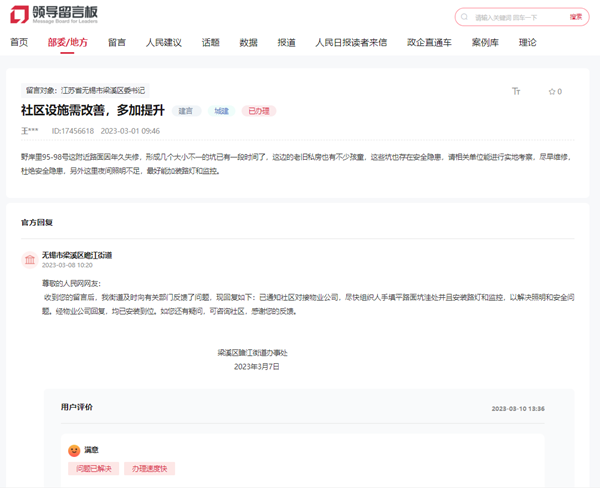Click the 官方回复 section heading

click(x=37, y=222)
